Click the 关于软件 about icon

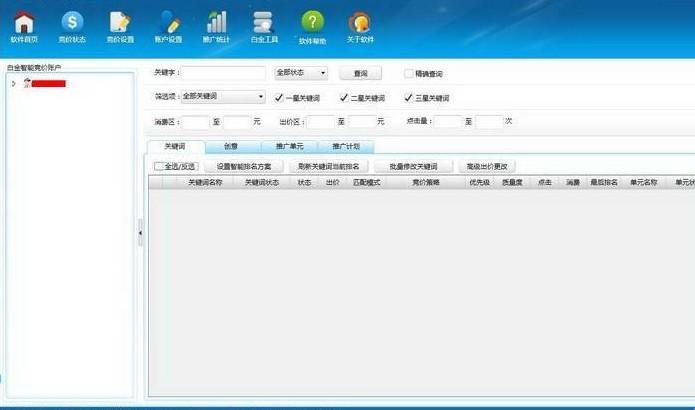pyautogui.click(x=360, y=26)
